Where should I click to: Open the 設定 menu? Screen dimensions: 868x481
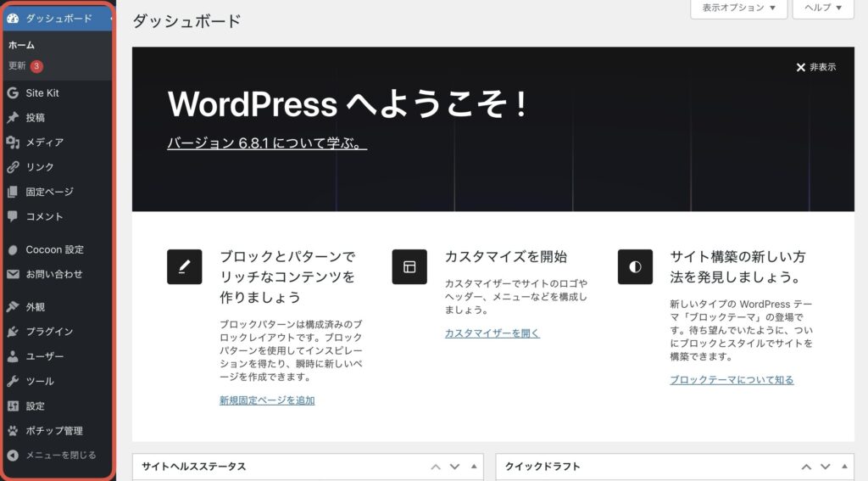tap(58, 405)
